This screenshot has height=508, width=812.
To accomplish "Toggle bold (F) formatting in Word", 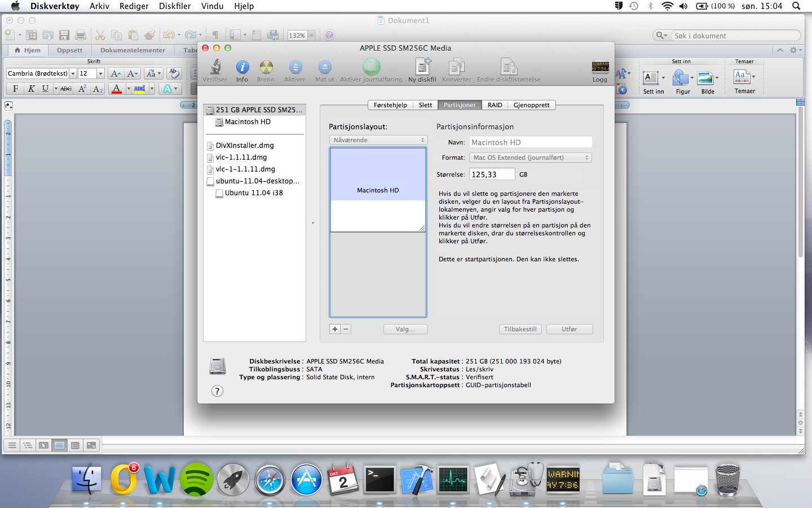I will coord(15,89).
